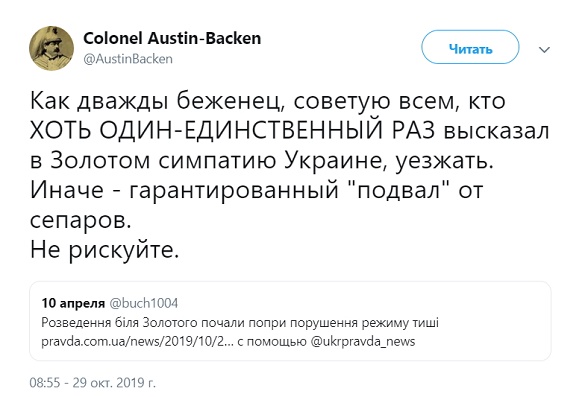Screen dimensions: 588x397
Task: Click the Colonel Austin-Backen display name
Action: pyautogui.click(x=172, y=38)
